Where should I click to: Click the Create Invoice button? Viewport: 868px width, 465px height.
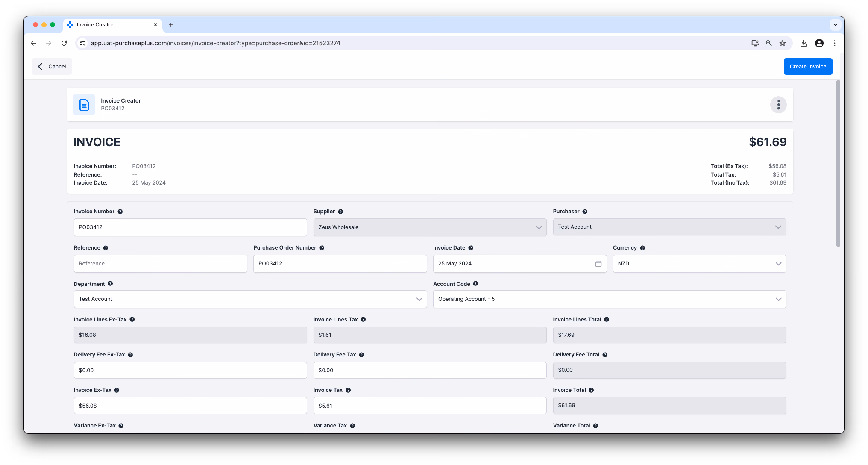click(808, 67)
